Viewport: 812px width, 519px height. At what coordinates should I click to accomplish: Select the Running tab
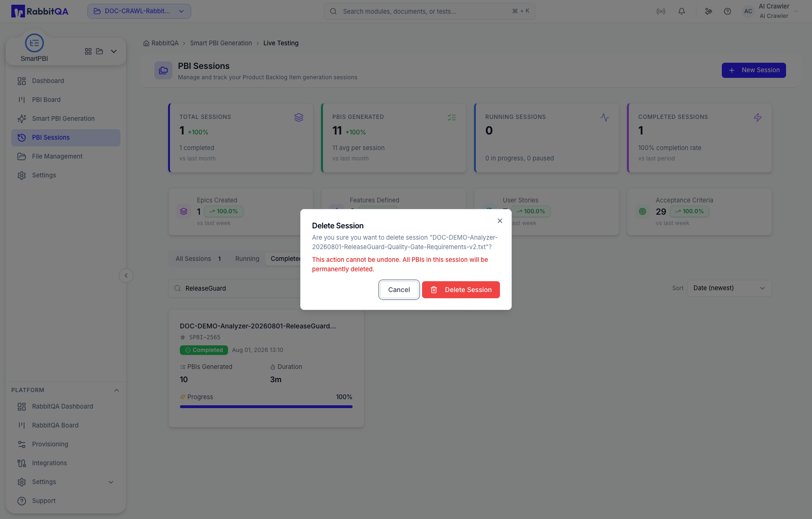[x=247, y=259]
